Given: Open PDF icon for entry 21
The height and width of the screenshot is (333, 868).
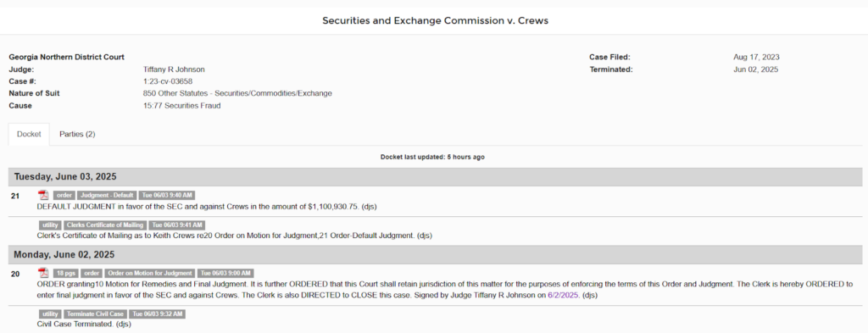Looking at the screenshot, I should (43, 195).
